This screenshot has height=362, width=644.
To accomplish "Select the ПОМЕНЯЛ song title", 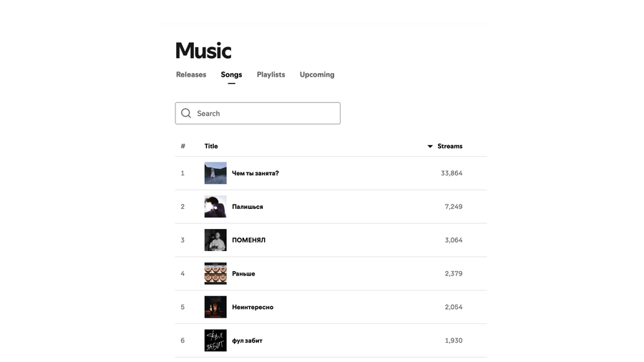I will (x=248, y=240).
